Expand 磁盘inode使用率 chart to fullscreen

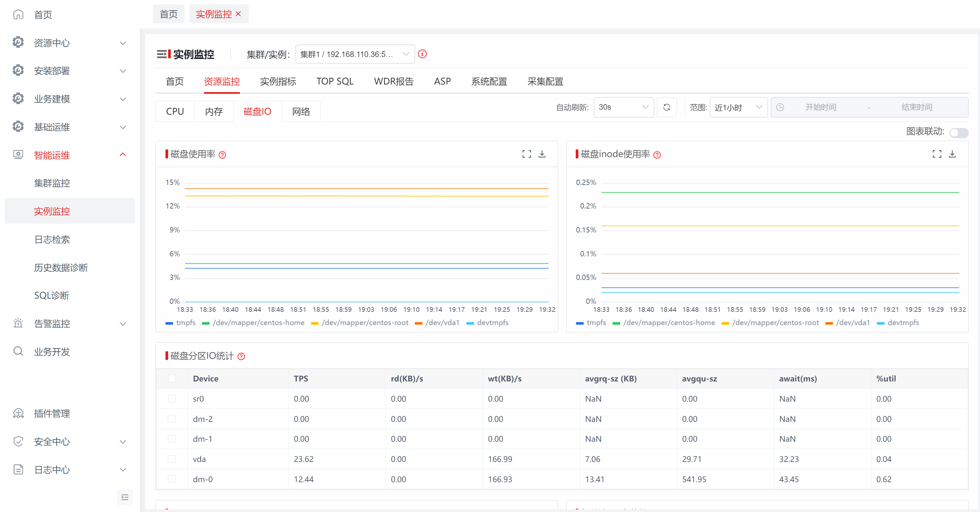[x=937, y=154]
